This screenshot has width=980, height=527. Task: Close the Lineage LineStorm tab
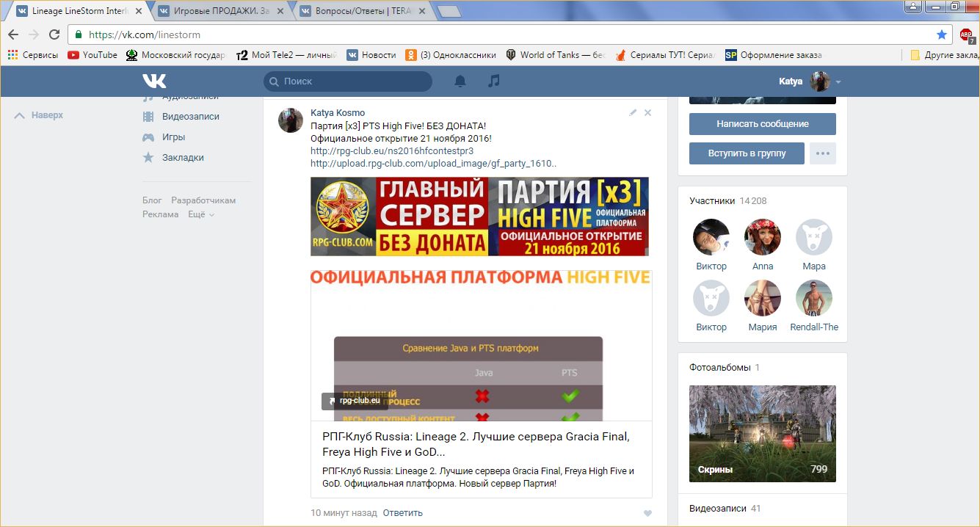139,11
